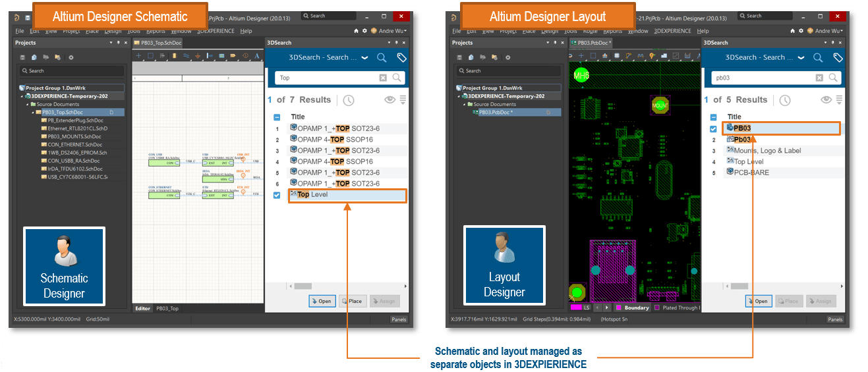Click the save icon in Schematic Projects toolbar

[x=22, y=57]
